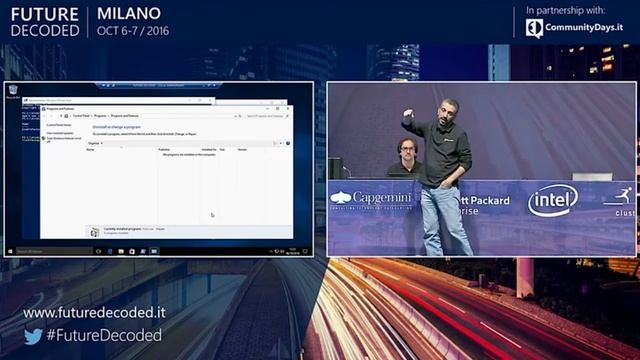The width and height of the screenshot is (640, 360).
Task: Click the Up arrow in address bar
Action: [61, 116]
